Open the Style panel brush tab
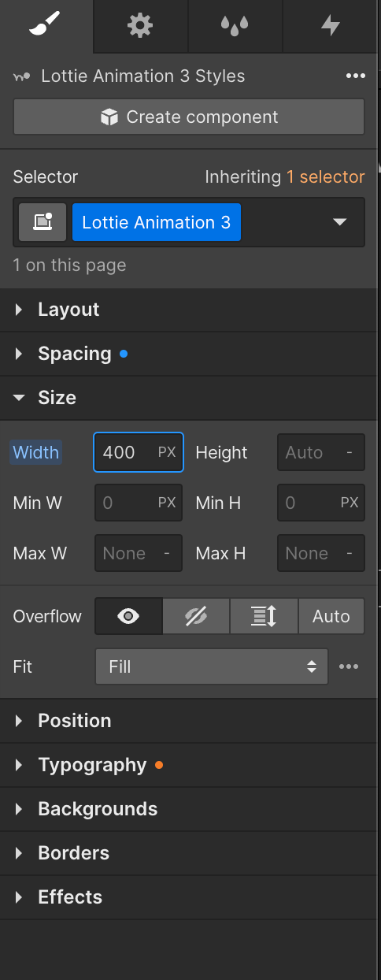The image size is (381, 980). coord(46,26)
